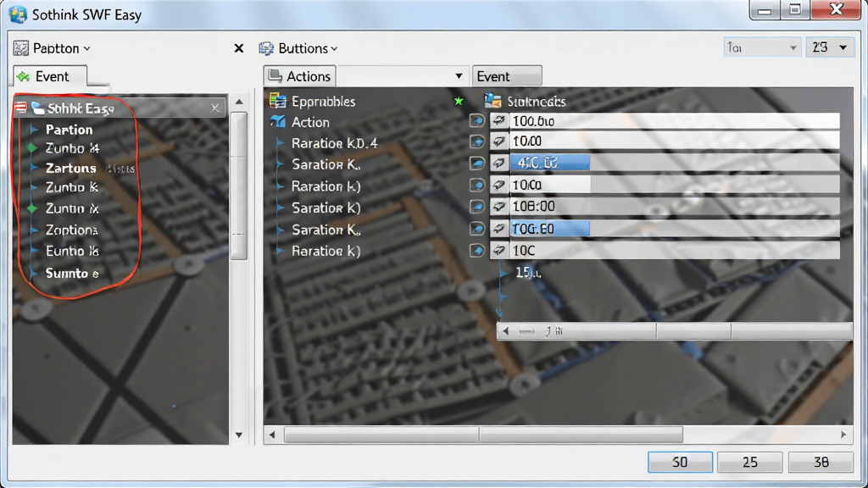Image resolution: width=868 pixels, height=488 pixels.
Task: Expand the Zartons tree node arrow
Action: [34, 167]
